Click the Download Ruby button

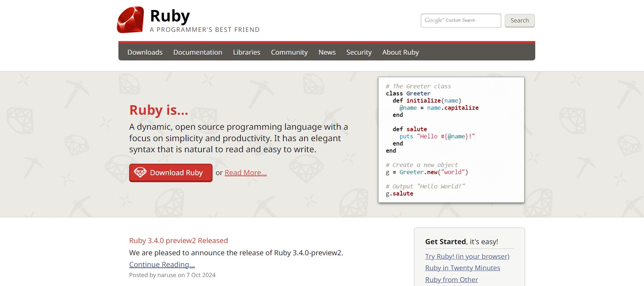171,173
